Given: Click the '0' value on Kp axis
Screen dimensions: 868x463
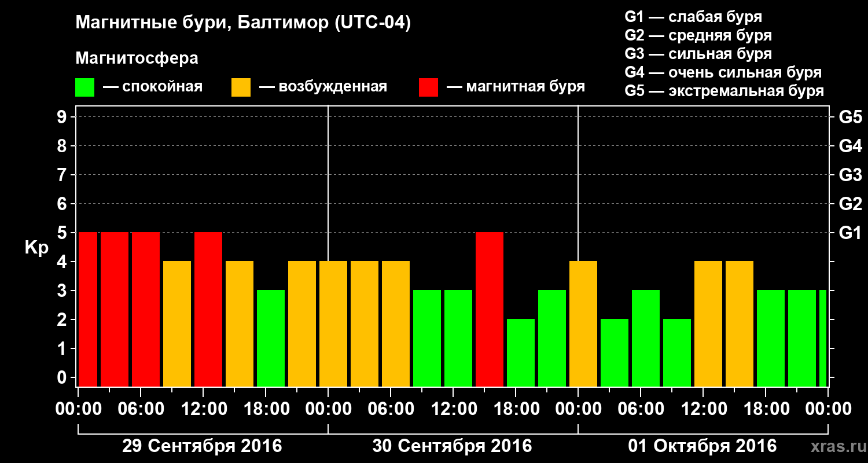Looking at the screenshot, I should tap(63, 378).
